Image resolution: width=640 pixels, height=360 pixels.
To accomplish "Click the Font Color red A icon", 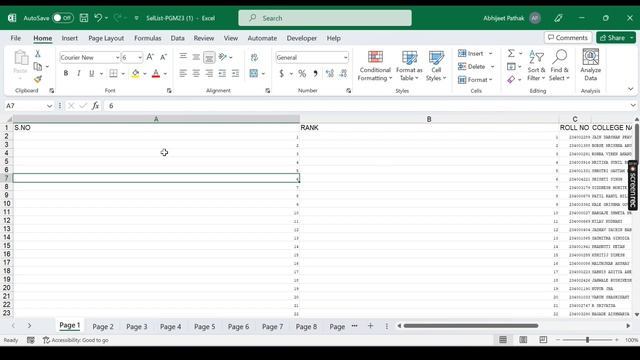I will point(156,73).
